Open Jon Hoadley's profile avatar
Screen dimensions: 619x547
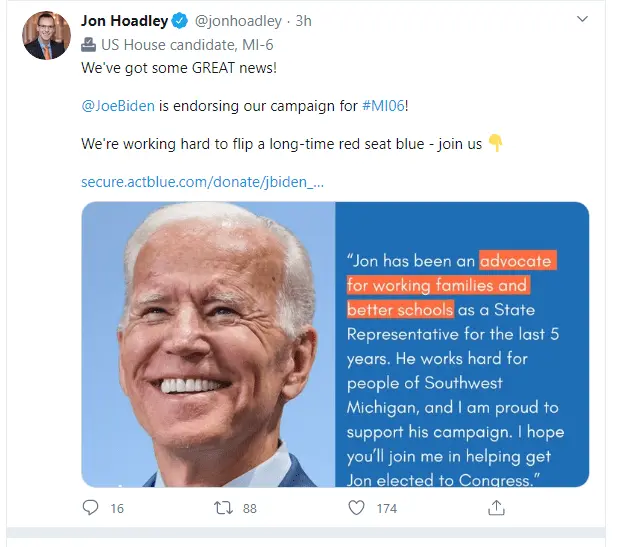coord(46,36)
